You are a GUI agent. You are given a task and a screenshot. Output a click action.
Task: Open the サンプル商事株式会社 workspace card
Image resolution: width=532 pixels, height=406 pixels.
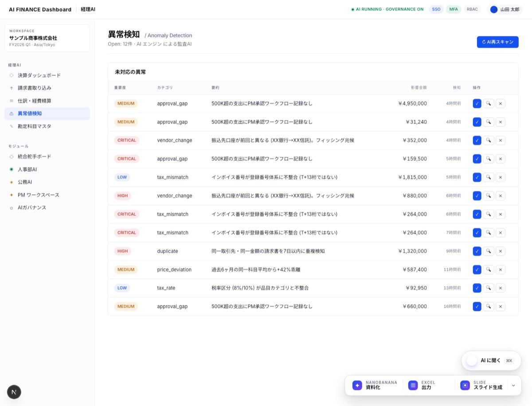point(47,38)
